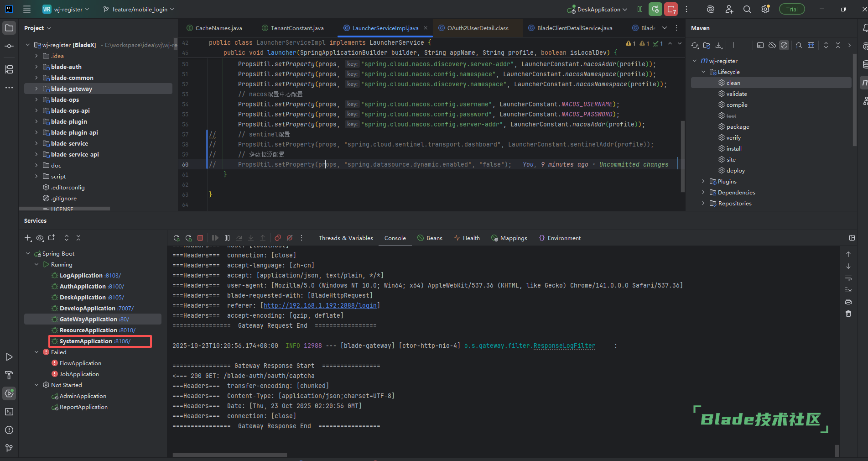Click Reload All Maven Projects icon
868x461 pixels.
pos(695,45)
